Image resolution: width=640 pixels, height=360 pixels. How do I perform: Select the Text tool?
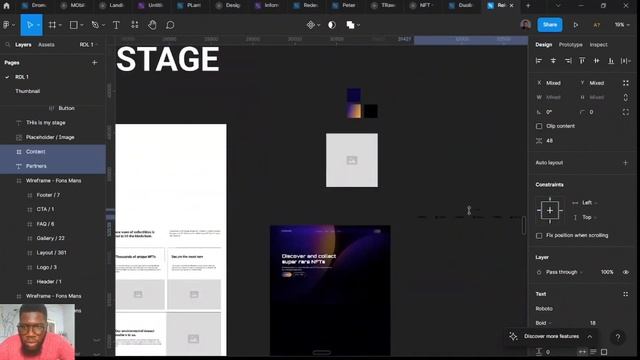[116, 25]
